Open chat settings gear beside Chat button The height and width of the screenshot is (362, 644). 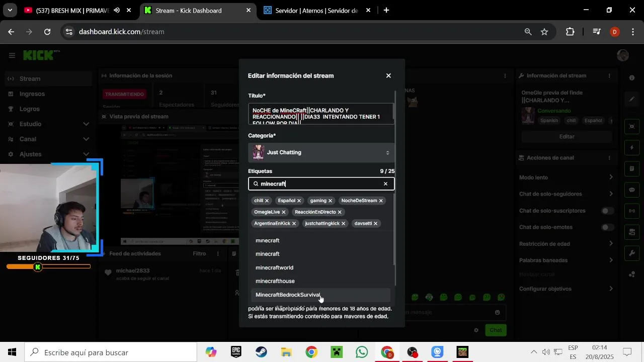pyautogui.click(x=476, y=330)
